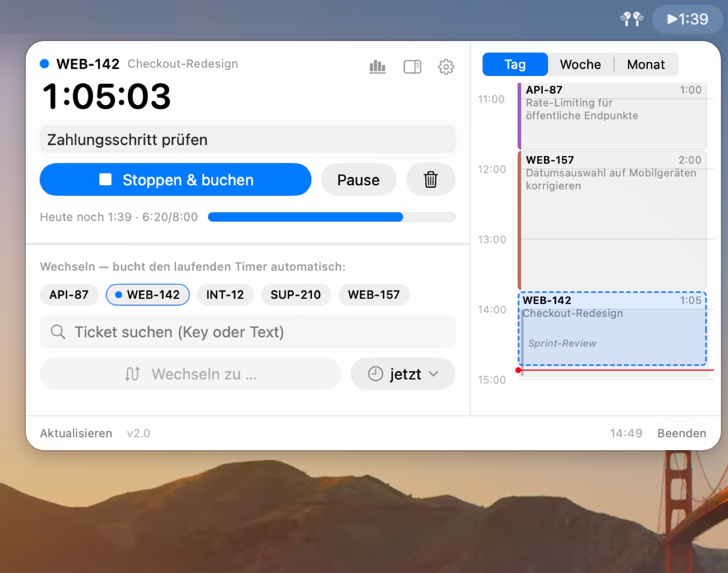Click the Sprint-Review note in the calendar
Screen dimensions: 728x573
[x=562, y=343]
